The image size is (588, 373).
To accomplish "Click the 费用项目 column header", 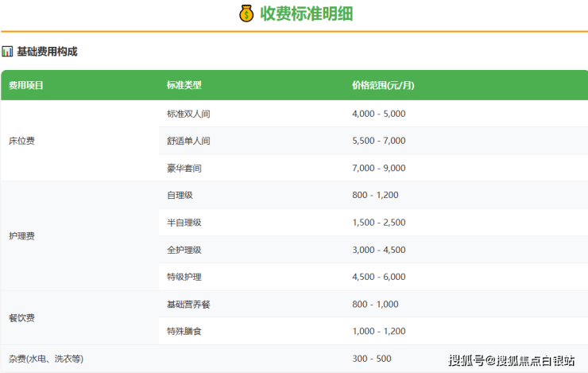I will pyautogui.click(x=26, y=85).
